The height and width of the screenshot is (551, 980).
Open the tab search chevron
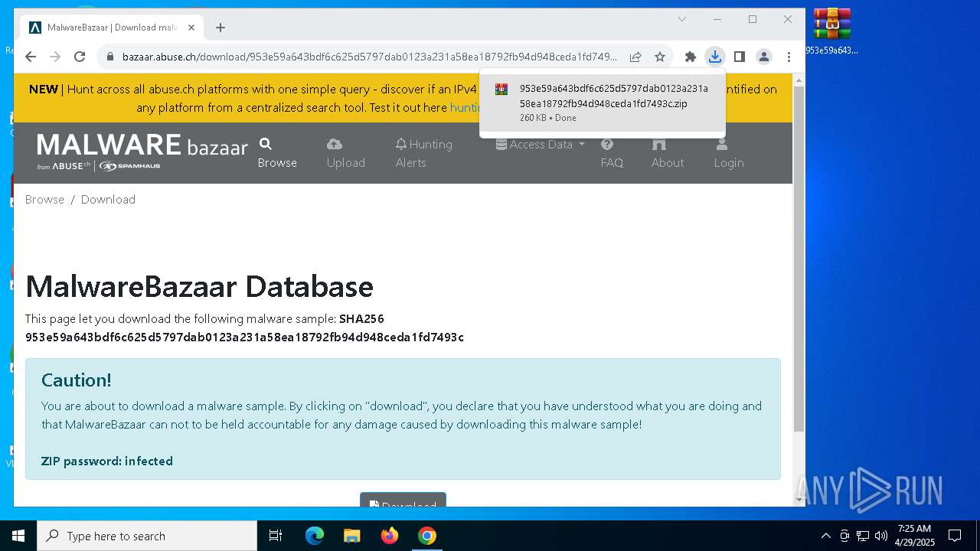coord(681,19)
